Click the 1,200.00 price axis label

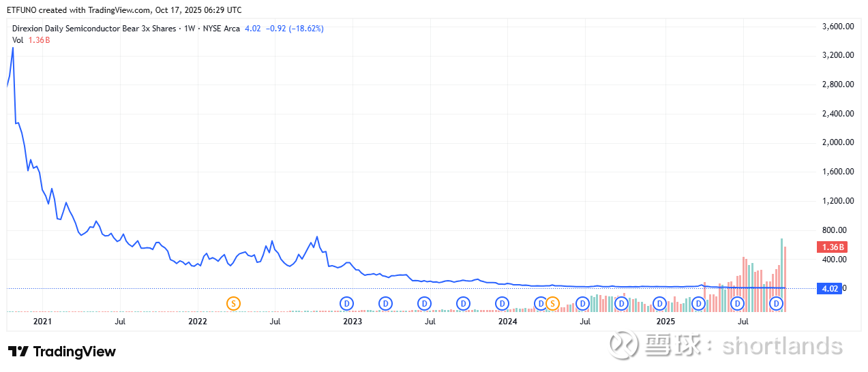pyautogui.click(x=838, y=201)
